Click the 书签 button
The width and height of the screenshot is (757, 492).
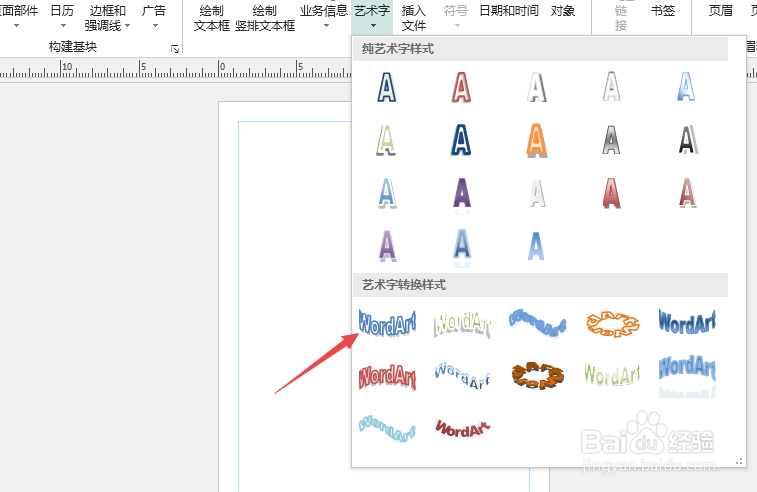(x=662, y=11)
